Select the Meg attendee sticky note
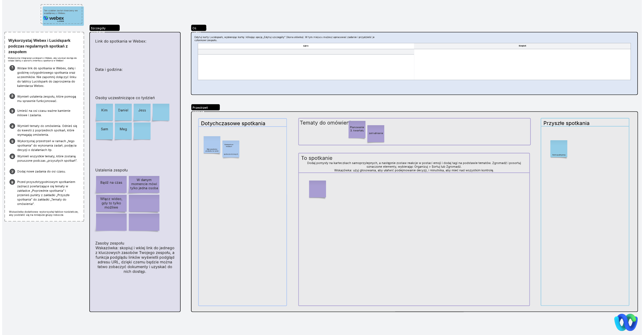 click(x=123, y=131)
